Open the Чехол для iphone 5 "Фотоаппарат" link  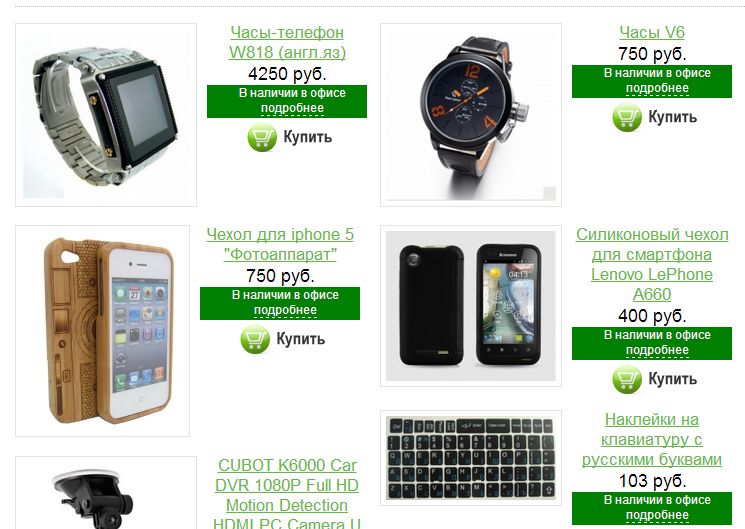[x=280, y=244]
